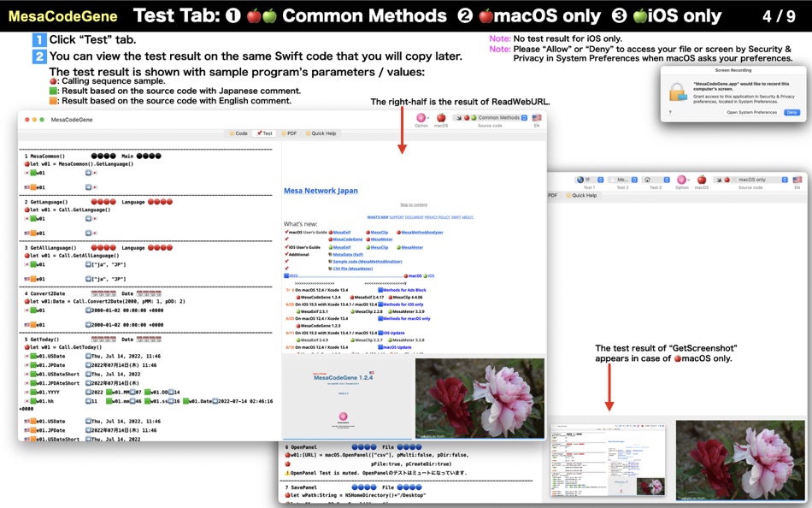
Task: Select the Test tab in main window
Action: [x=264, y=133]
